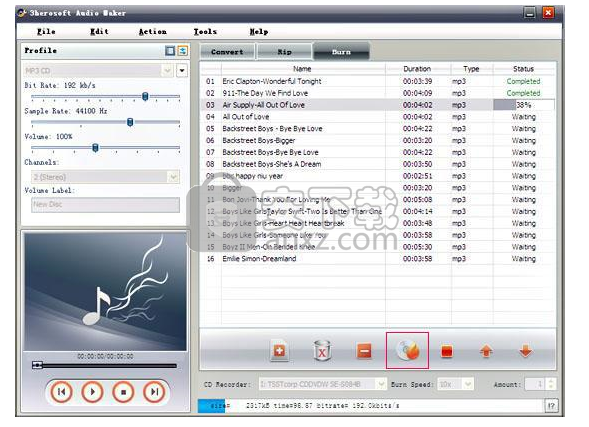Click the black arrow beside profile dropdown
This screenshot has height=427, width=589.
pyautogui.click(x=182, y=71)
